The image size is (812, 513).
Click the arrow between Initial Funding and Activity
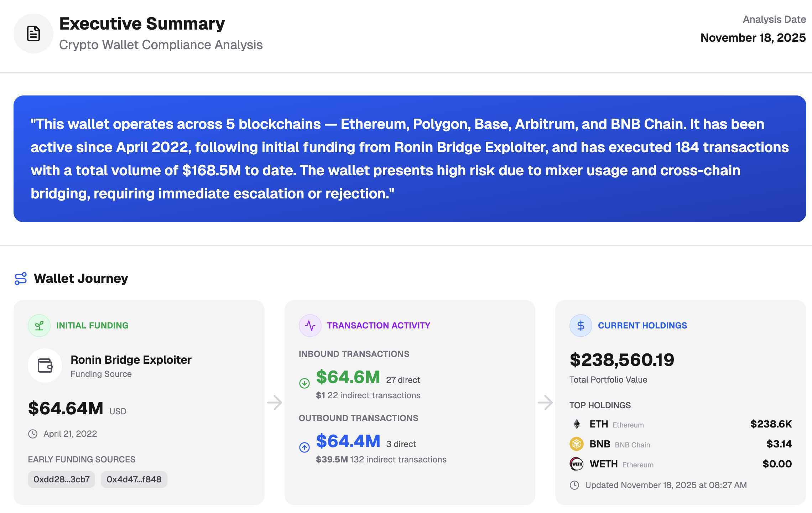(x=275, y=403)
